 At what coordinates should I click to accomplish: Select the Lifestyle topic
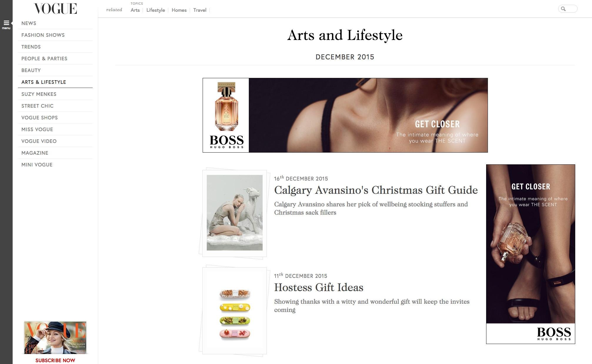[x=156, y=10]
